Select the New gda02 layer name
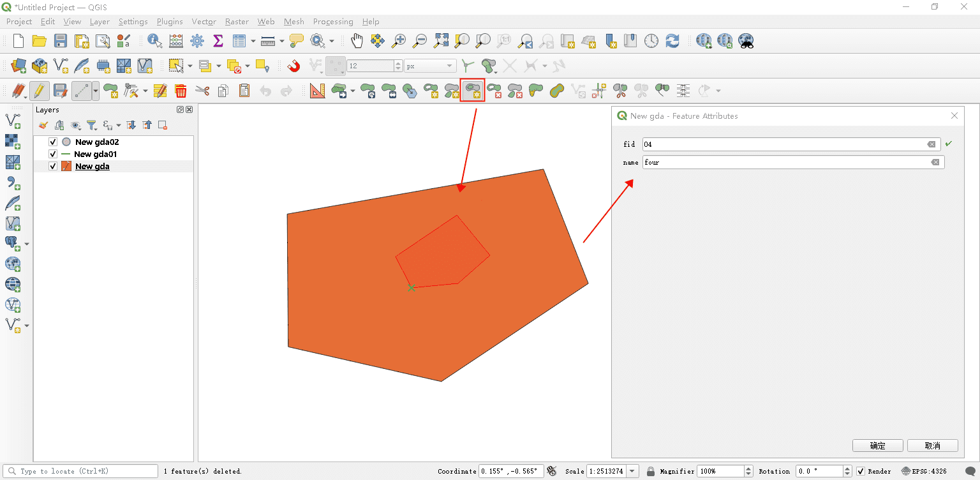 [x=97, y=142]
